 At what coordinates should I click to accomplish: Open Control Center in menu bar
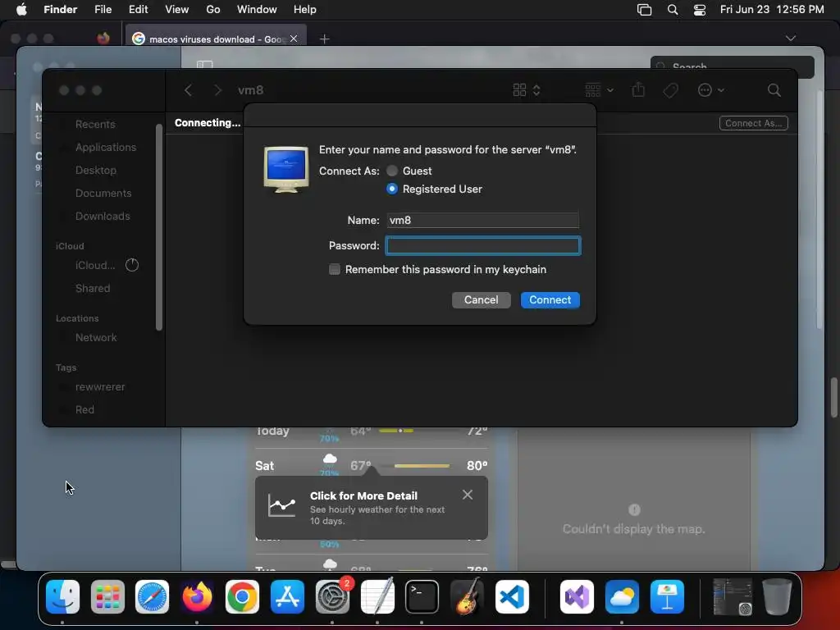700,10
